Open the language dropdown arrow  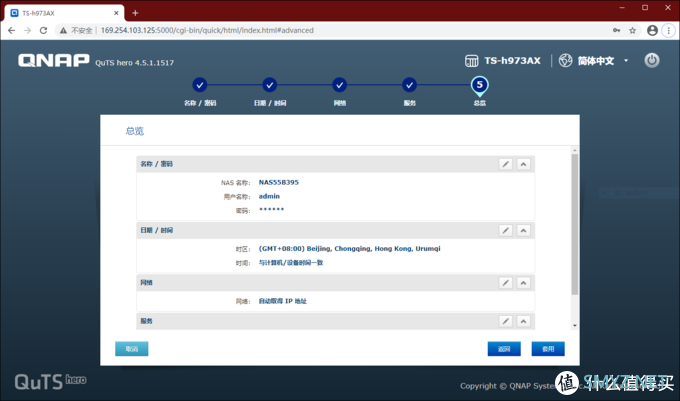(x=626, y=61)
